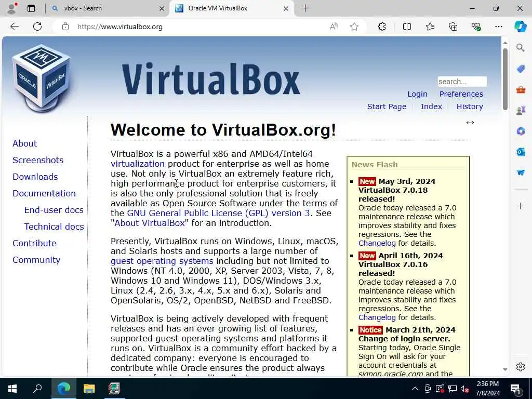View site information via padlock icon
The width and height of the screenshot is (532, 399).
[65, 26]
